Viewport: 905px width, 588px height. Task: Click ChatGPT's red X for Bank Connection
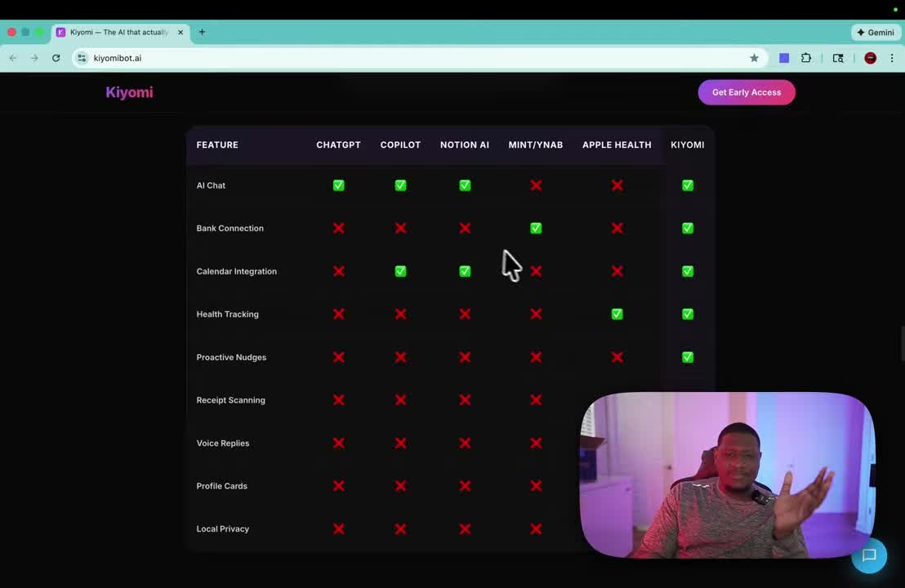coord(339,228)
